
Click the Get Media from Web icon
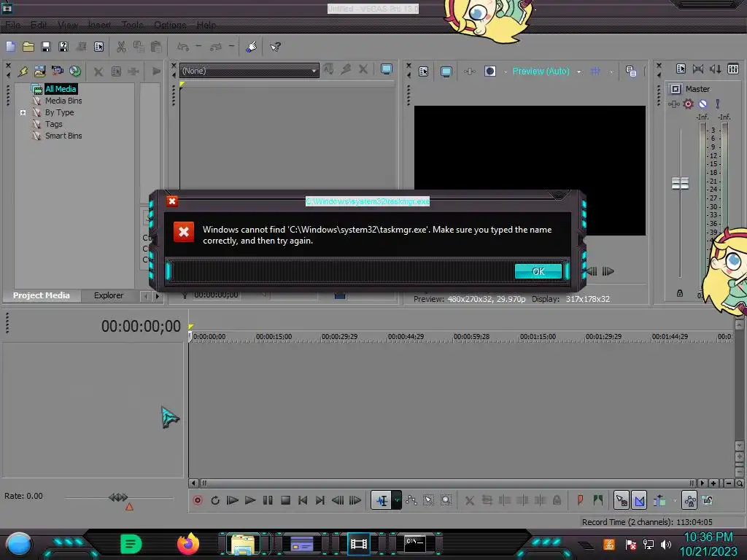tap(75, 71)
